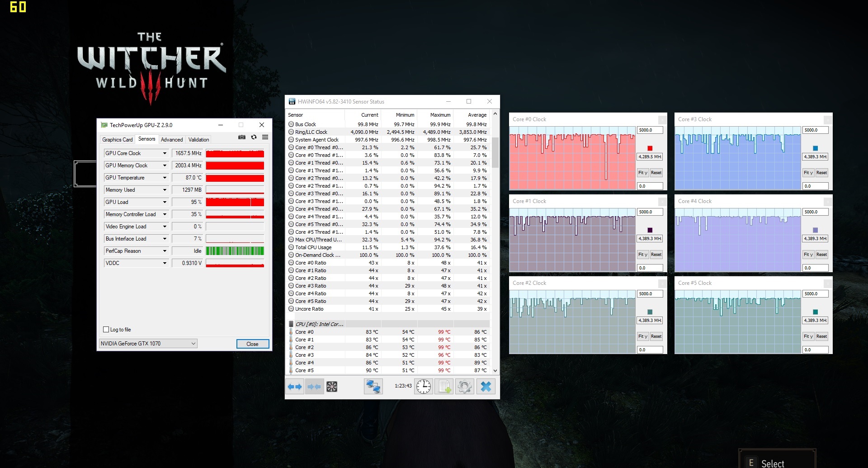Open the Memory Controller Load dropdown

(x=165, y=214)
